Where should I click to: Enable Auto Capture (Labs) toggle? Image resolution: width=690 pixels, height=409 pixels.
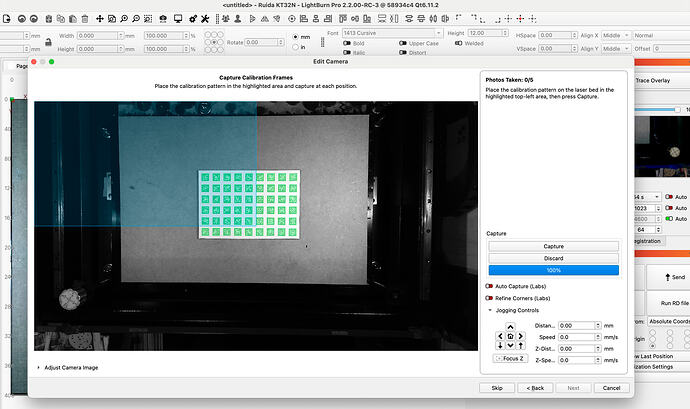pyautogui.click(x=489, y=286)
